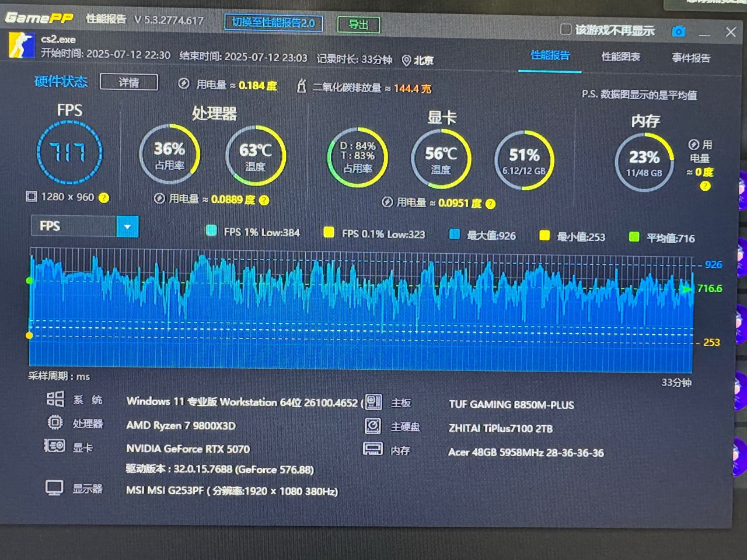Switch to the 事件报告 tab
Screen dimensions: 747x560
691,58
